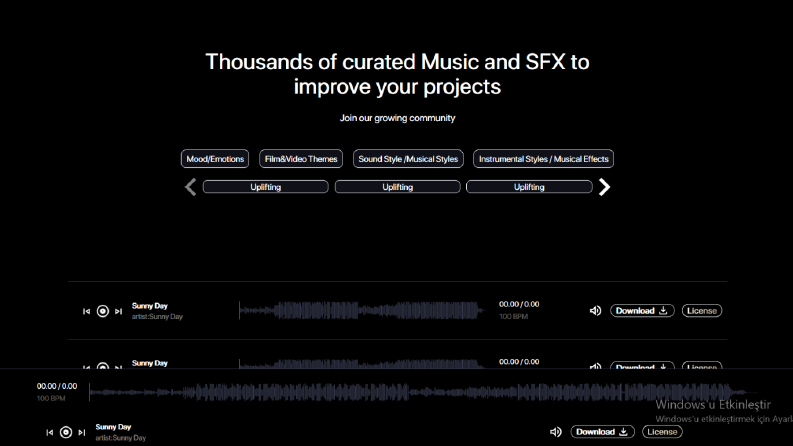Click Download button in bottom player
This screenshot has height=446, width=793.
(602, 432)
